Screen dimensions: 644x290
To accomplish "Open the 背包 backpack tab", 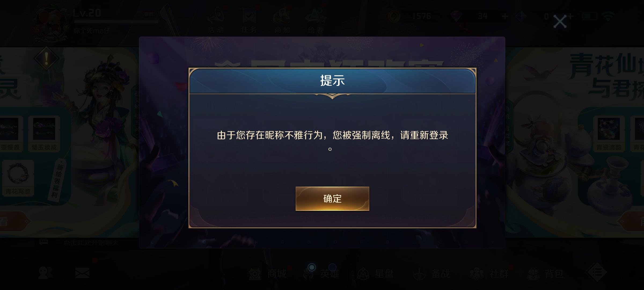I will (545, 274).
